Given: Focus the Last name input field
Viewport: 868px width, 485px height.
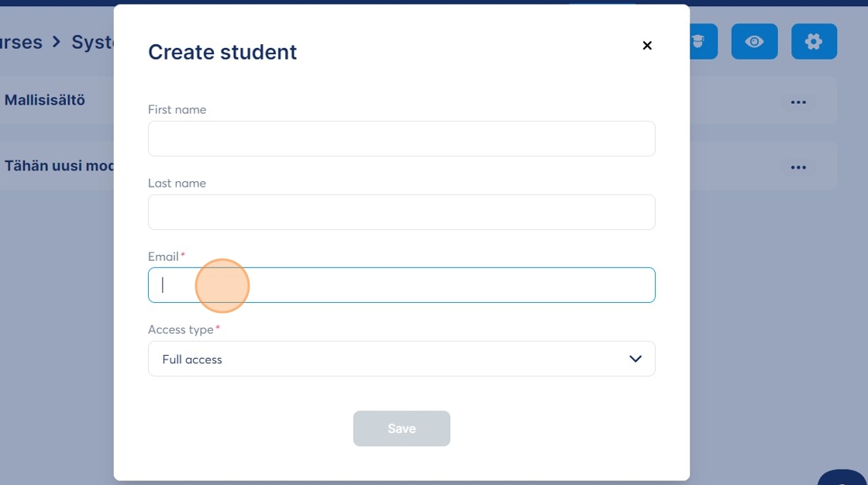Looking at the screenshot, I should pos(401,212).
